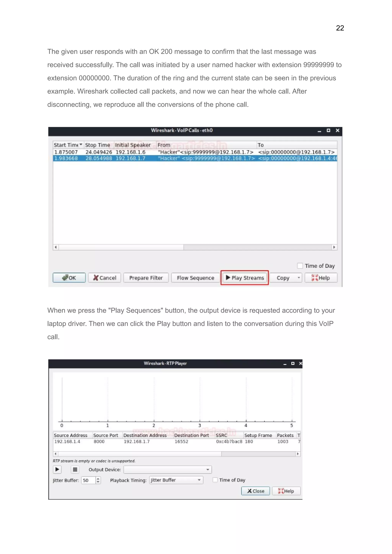Sort by the Start Time column header
Screen dimensions: 392x554
click(68, 145)
